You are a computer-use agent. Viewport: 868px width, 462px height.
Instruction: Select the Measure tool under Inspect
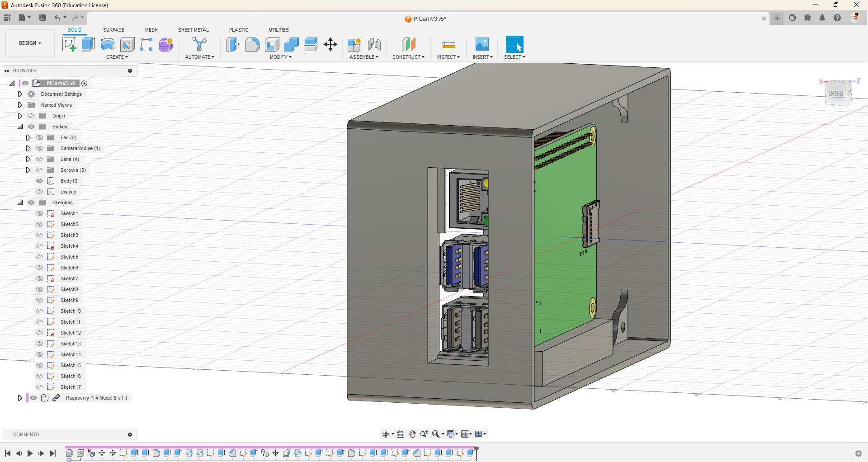pyautogui.click(x=448, y=44)
